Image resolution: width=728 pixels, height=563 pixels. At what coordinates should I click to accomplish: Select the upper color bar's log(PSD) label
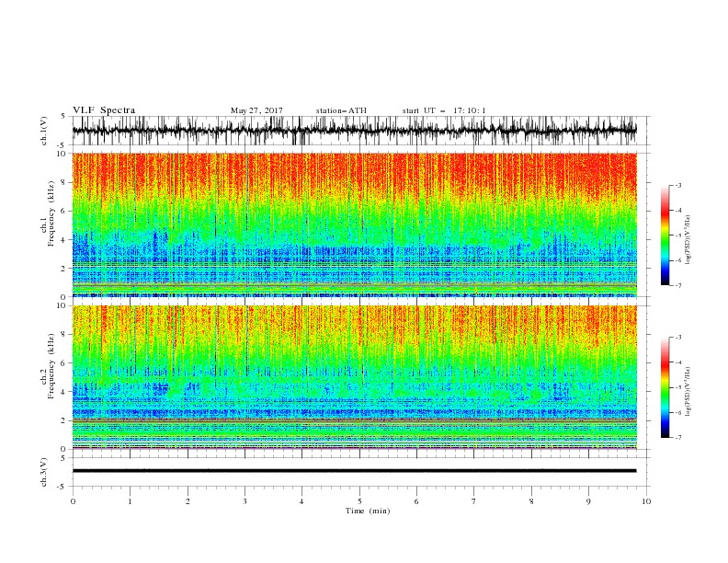(x=688, y=240)
